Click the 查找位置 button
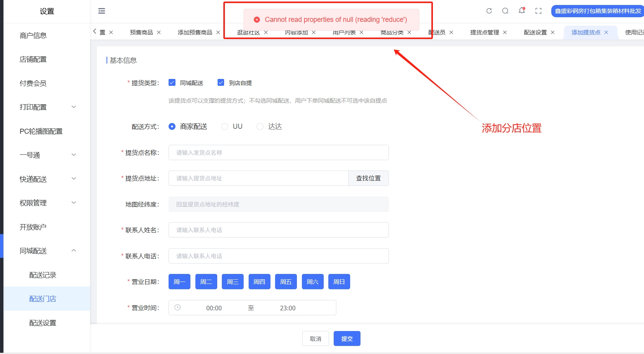 coord(368,178)
